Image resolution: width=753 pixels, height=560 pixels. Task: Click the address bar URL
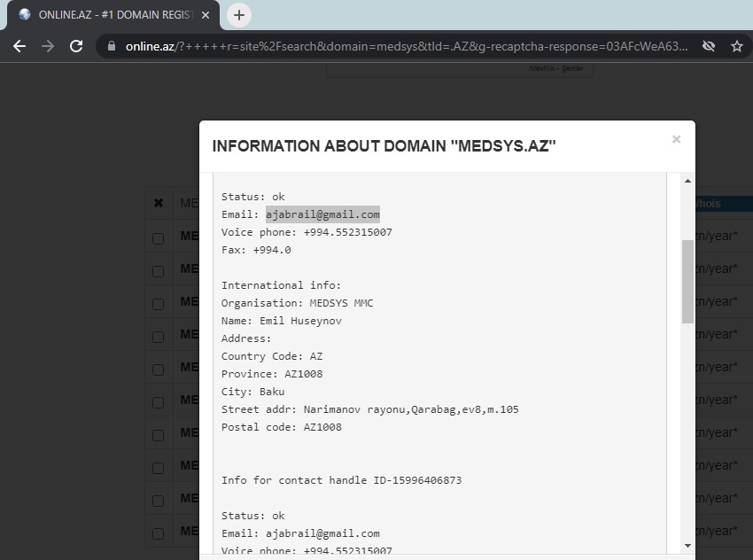click(407, 46)
